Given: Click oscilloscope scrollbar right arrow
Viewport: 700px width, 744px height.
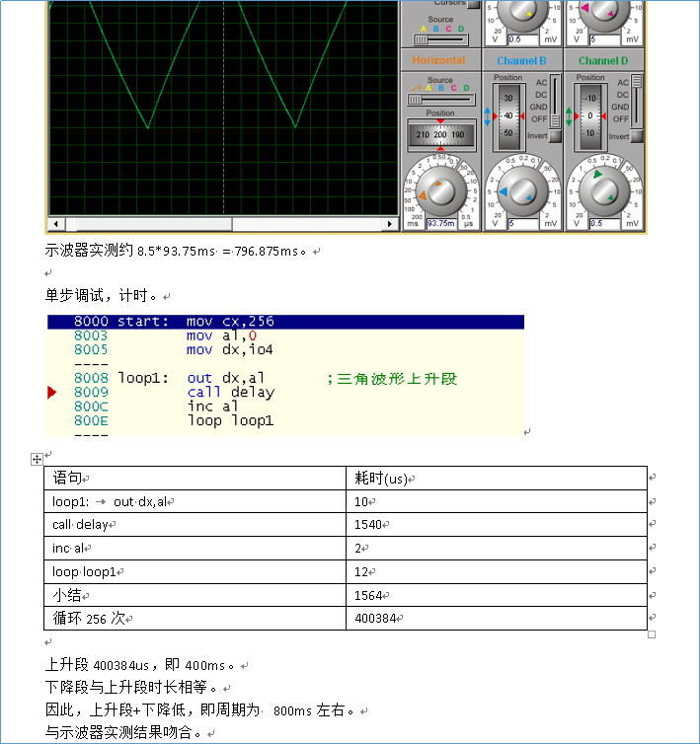Looking at the screenshot, I should pyautogui.click(x=390, y=223).
